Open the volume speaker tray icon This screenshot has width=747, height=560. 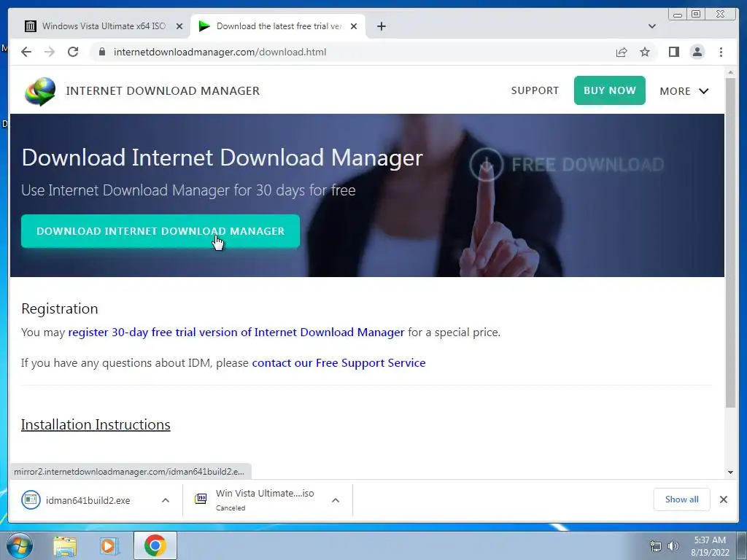click(673, 546)
